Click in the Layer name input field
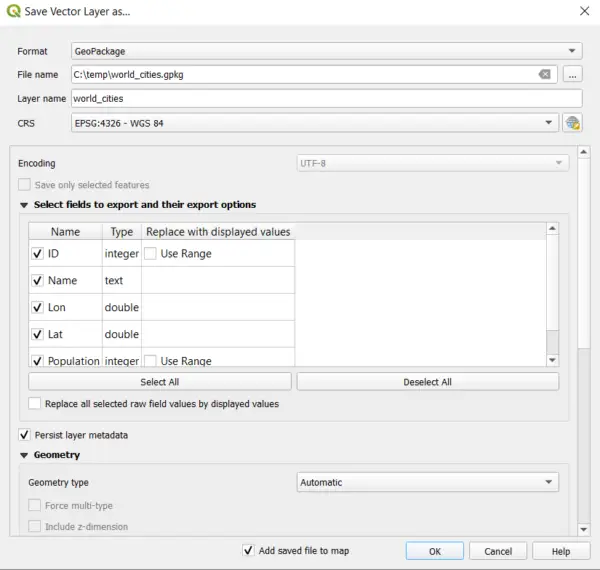Screen dimensions: 600x570 (326, 99)
